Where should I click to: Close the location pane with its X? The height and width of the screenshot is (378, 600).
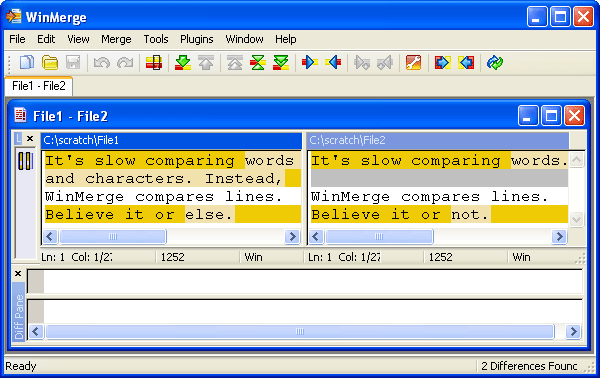click(x=30, y=138)
